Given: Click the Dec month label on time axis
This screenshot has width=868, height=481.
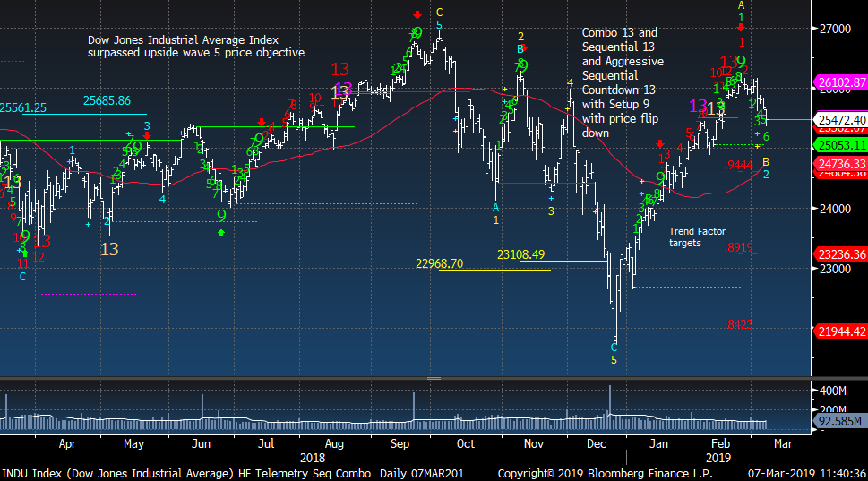Looking at the screenshot, I should point(597,444).
